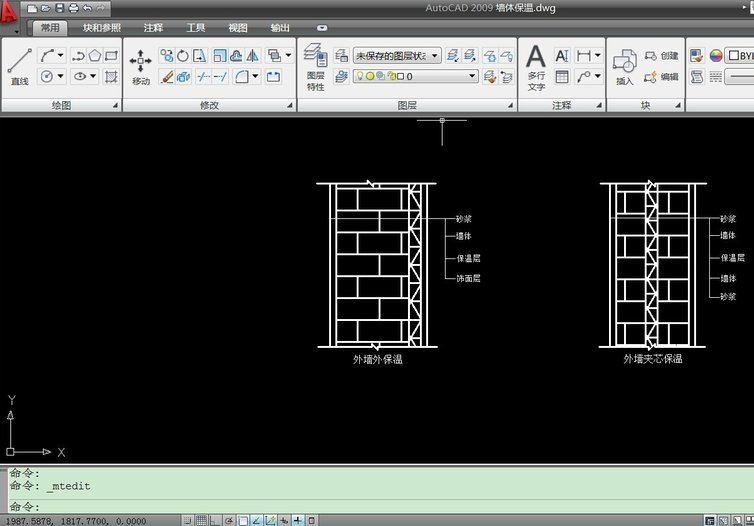Click the List properties scroll icon
The image size is (754, 526).
(x=697, y=76)
